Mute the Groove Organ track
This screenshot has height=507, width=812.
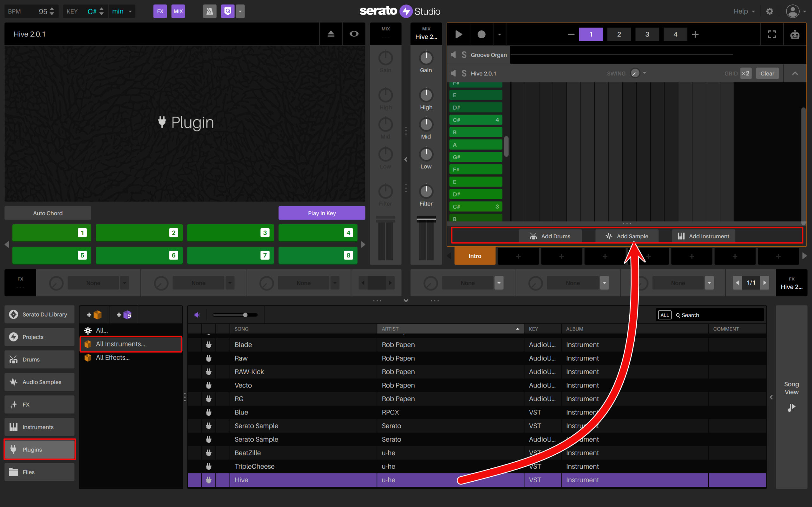[x=454, y=55]
